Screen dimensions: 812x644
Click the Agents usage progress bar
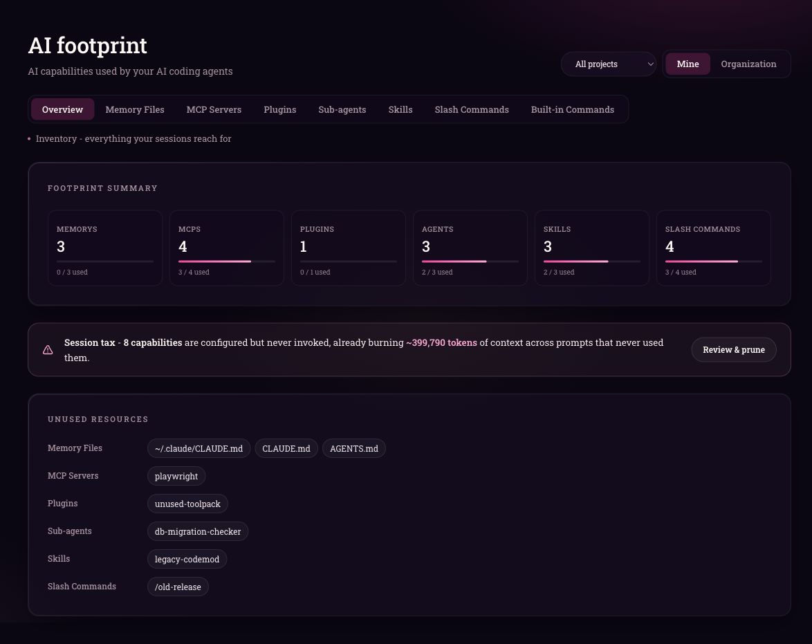470,261
